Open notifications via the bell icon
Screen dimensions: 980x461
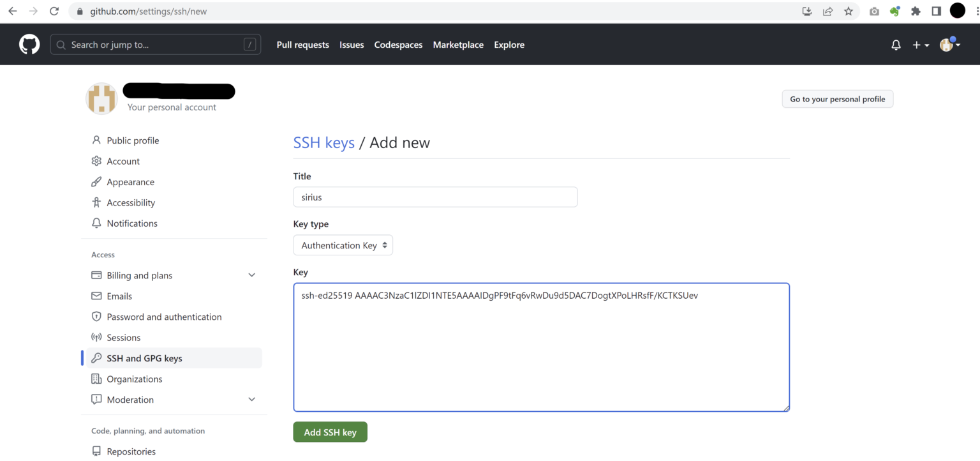point(896,45)
